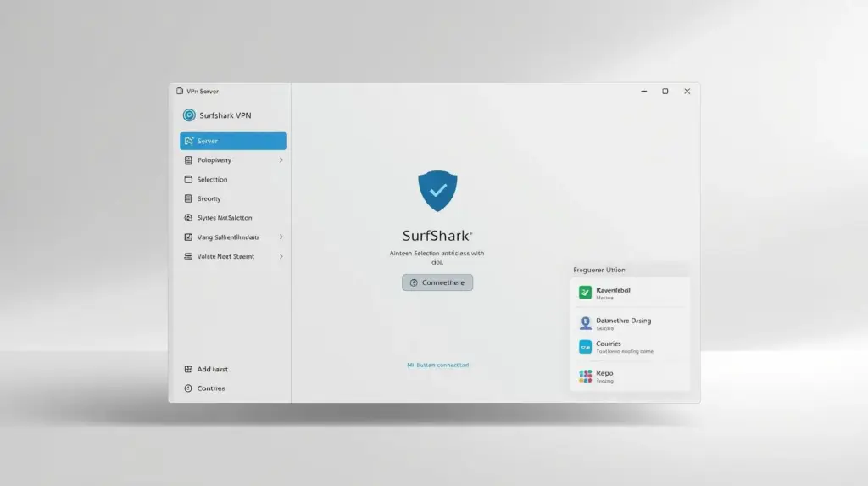This screenshot has width=868, height=486.
Task: Open Contries at sidebar bottom
Action: (x=233, y=388)
